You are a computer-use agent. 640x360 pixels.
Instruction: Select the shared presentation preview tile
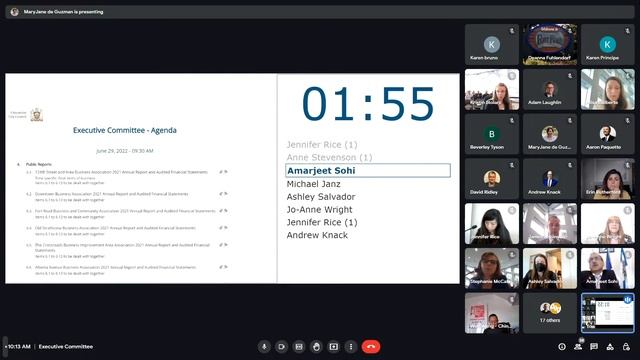click(x=608, y=313)
